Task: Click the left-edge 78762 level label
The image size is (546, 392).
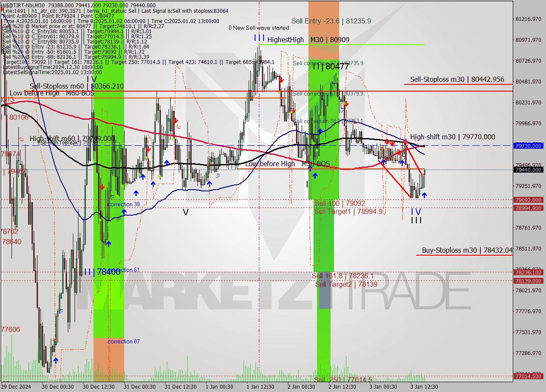Action: point(9,231)
